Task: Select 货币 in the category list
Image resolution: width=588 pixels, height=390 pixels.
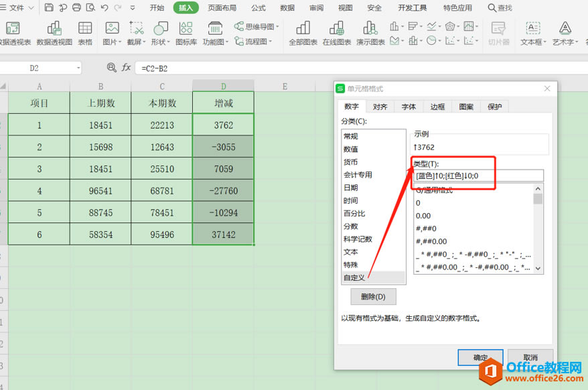Action: (x=374, y=161)
